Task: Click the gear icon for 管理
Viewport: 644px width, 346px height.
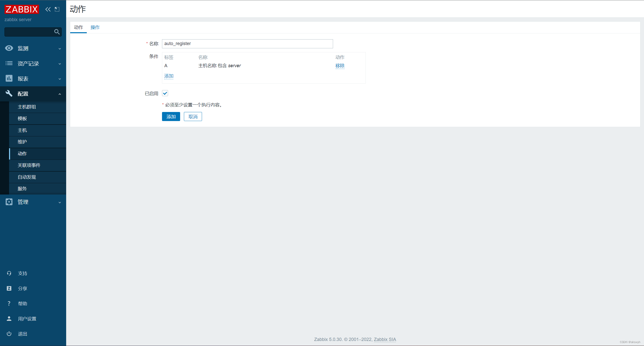Action: point(9,202)
